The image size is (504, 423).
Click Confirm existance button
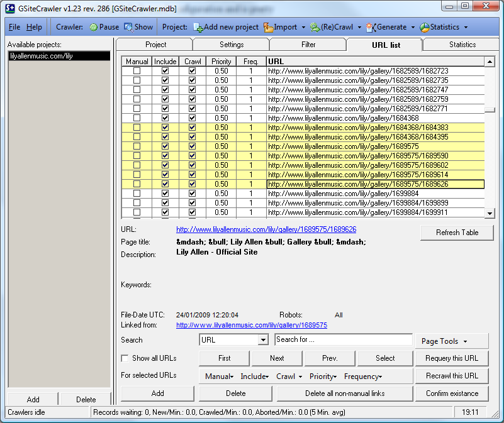(x=452, y=393)
